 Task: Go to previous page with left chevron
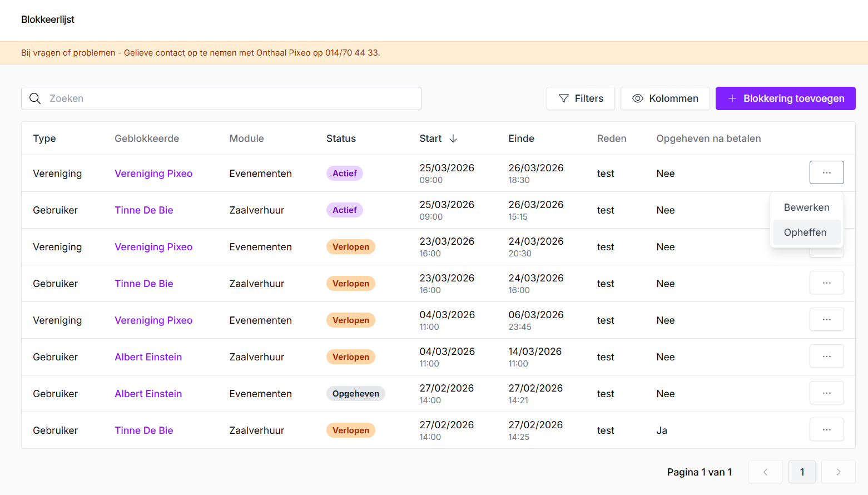[x=765, y=472]
